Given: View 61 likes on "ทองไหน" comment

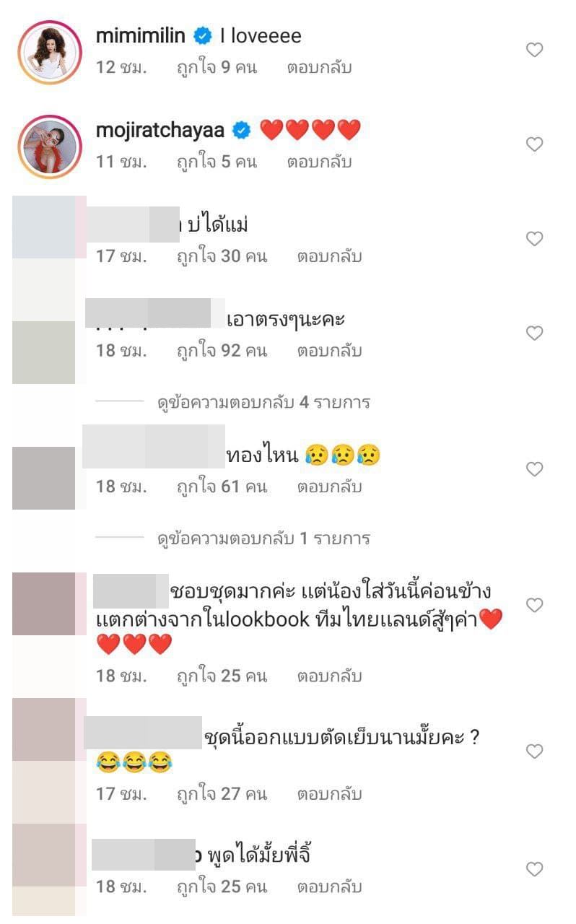Looking at the screenshot, I should coord(222,487).
